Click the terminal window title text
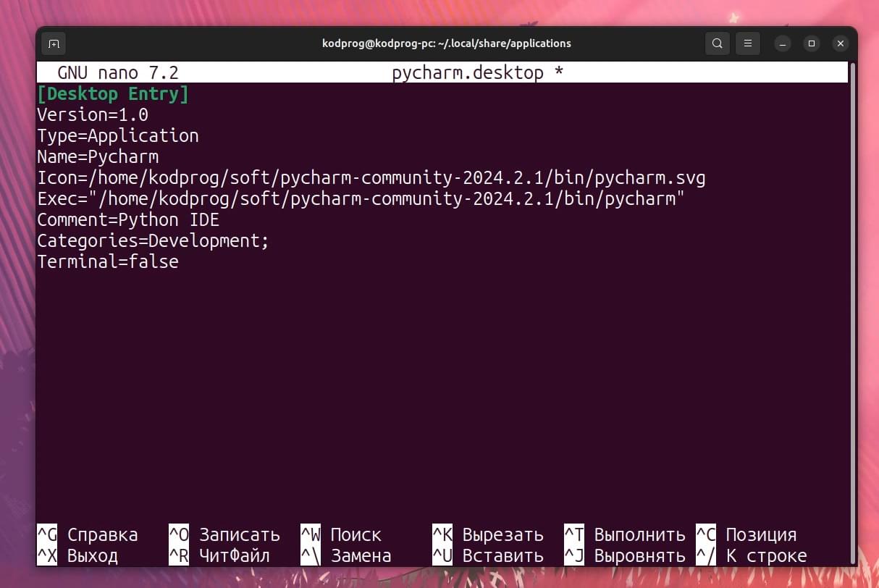 tap(447, 43)
